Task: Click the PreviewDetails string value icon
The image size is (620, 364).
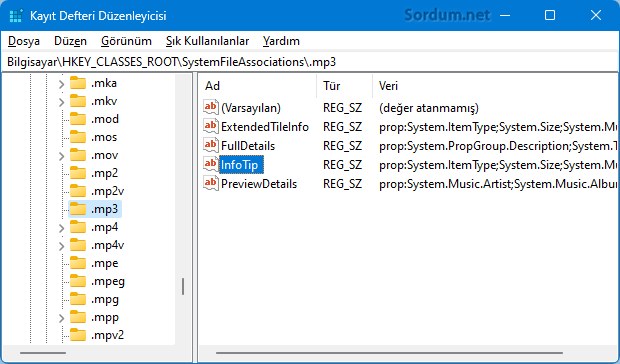Action: [x=210, y=183]
